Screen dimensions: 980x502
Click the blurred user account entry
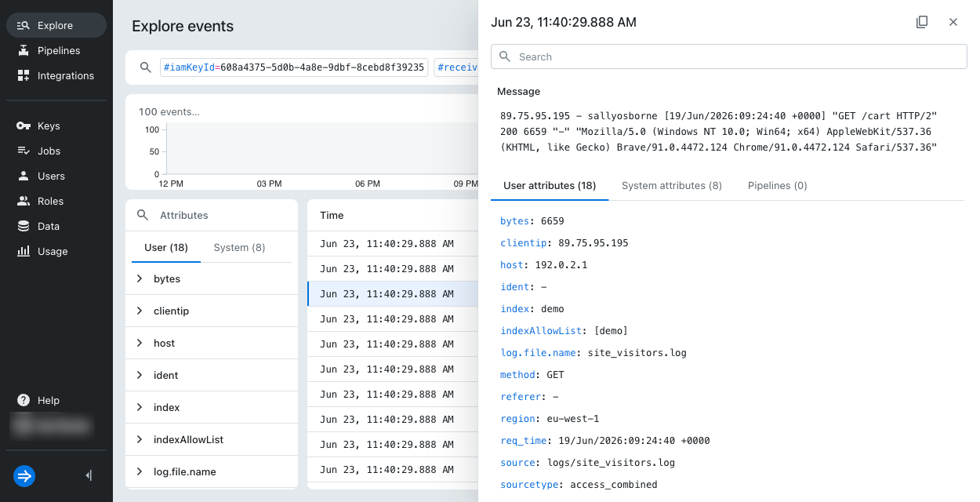51,425
